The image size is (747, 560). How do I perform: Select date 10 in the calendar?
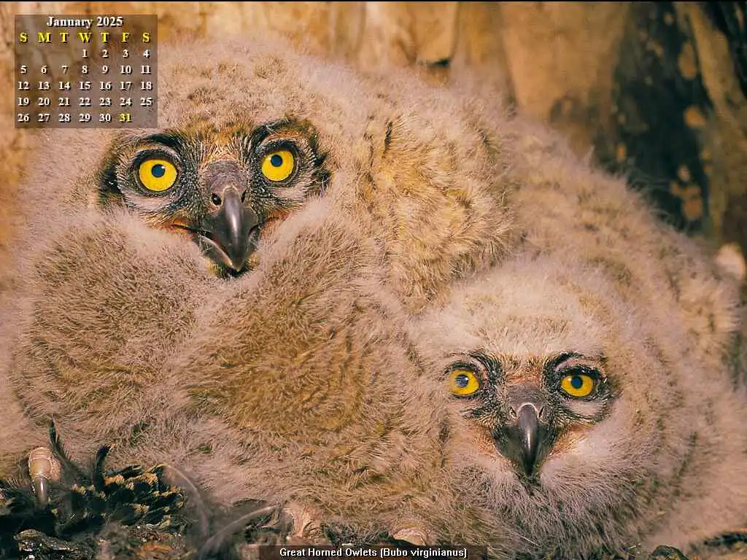pyautogui.click(x=125, y=69)
